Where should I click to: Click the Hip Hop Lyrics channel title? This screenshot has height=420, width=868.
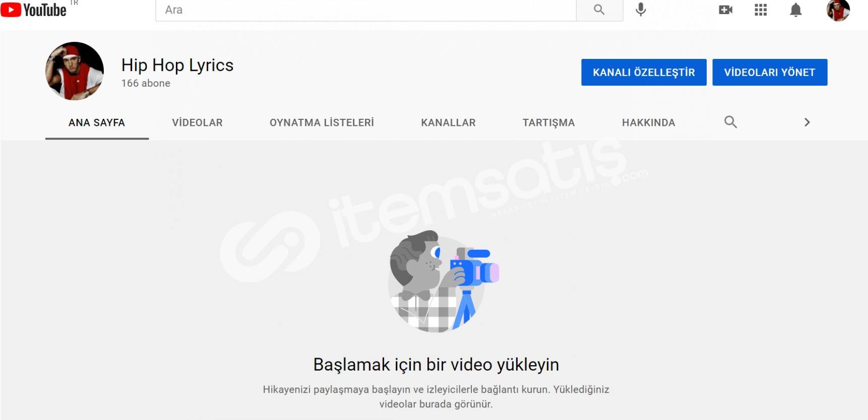[177, 65]
